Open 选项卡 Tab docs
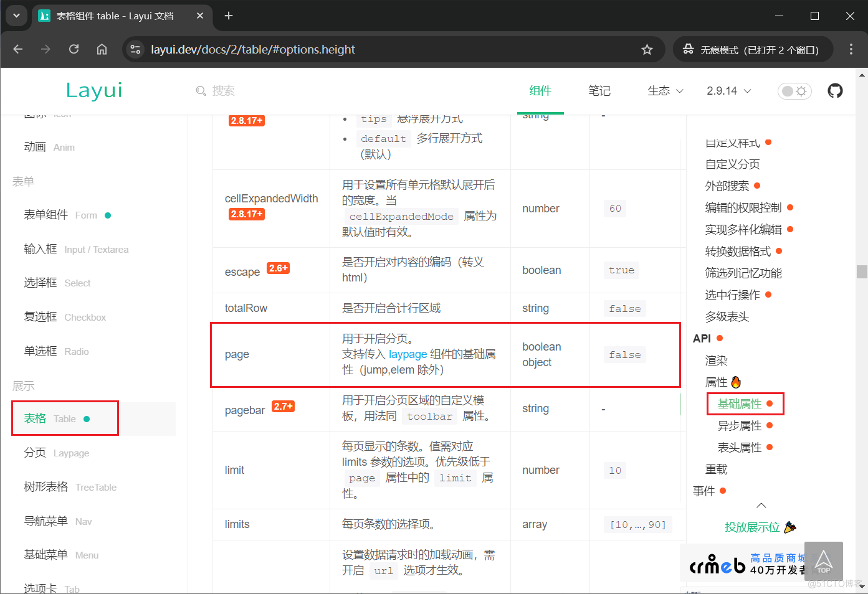This screenshot has height=594, width=868. (x=52, y=588)
